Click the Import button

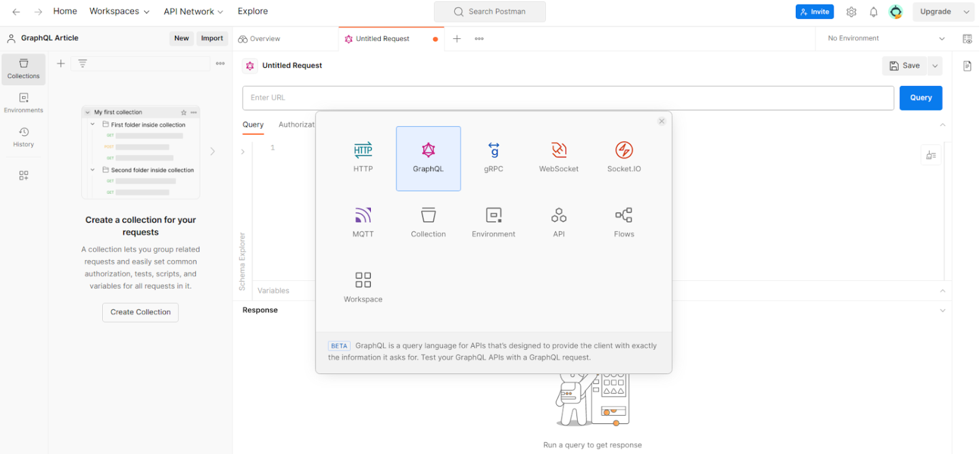point(212,38)
